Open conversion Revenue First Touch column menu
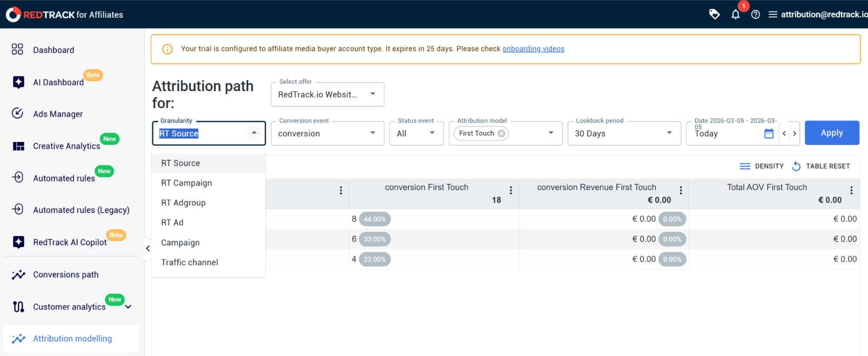Image resolution: width=868 pixels, height=356 pixels. click(681, 190)
